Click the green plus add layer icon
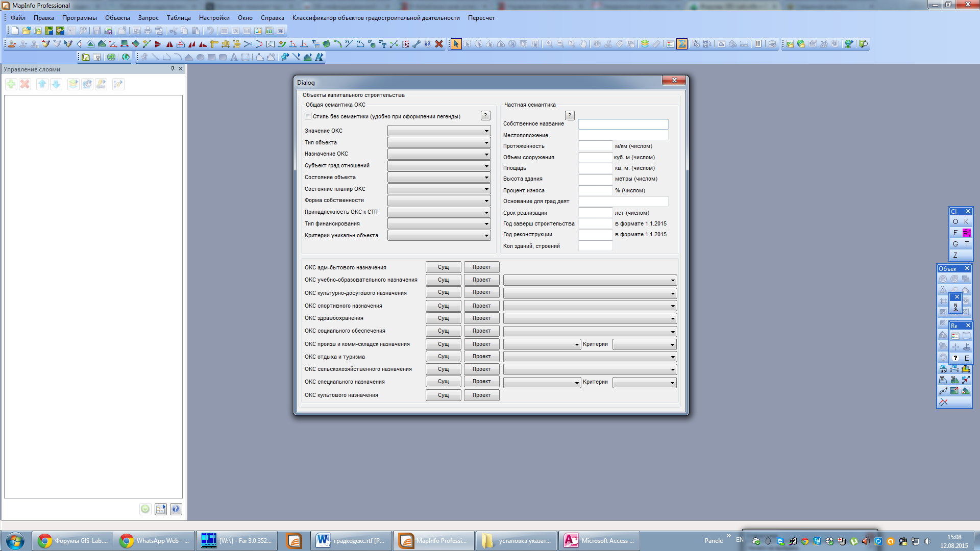This screenshot has height=551, width=980. (11, 84)
